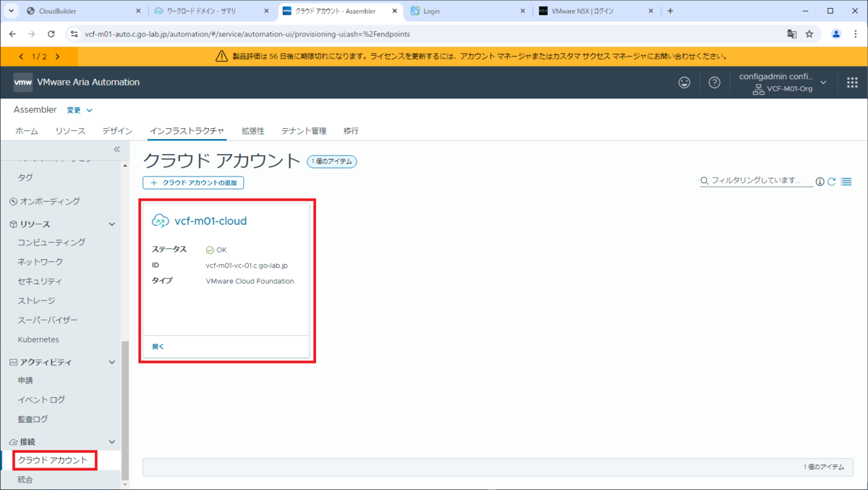Open the help question mark icon
Image resolution: width=868 pixels, height=490 pixels.
point(715,83)
